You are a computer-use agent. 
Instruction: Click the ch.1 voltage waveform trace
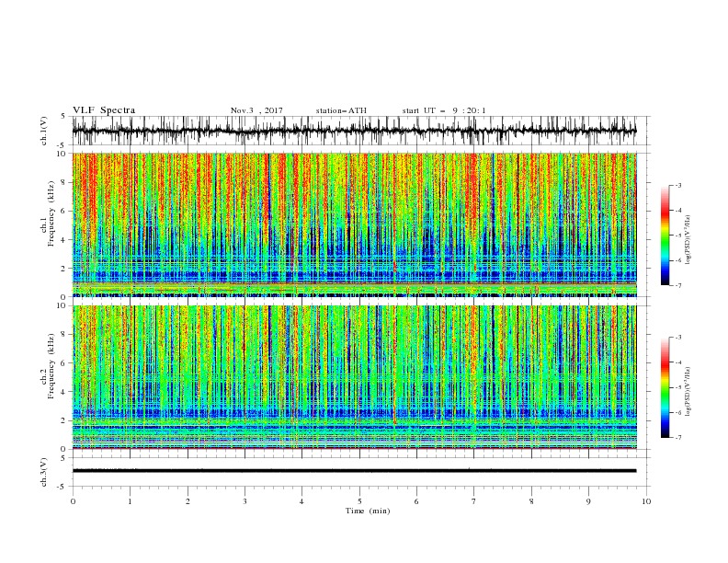click(354, 131)
